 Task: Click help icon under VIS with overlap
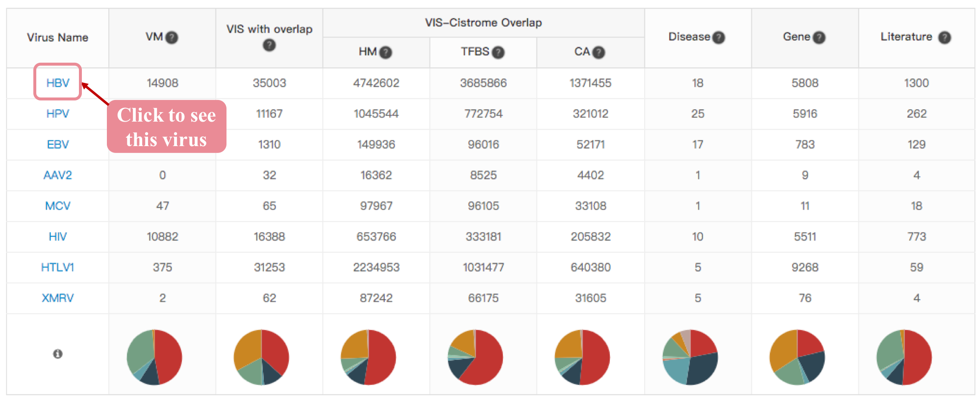coord(269,46)
